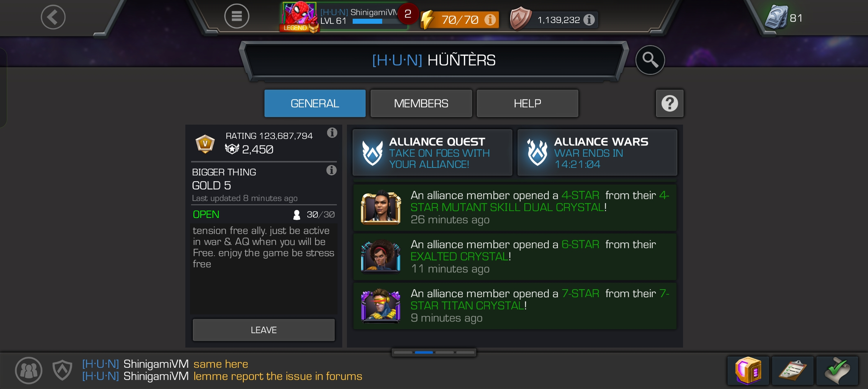The width and height of the screenshot is (868, 389).
Task: Open friends chat group icon
Action: [x=29, y=370]
